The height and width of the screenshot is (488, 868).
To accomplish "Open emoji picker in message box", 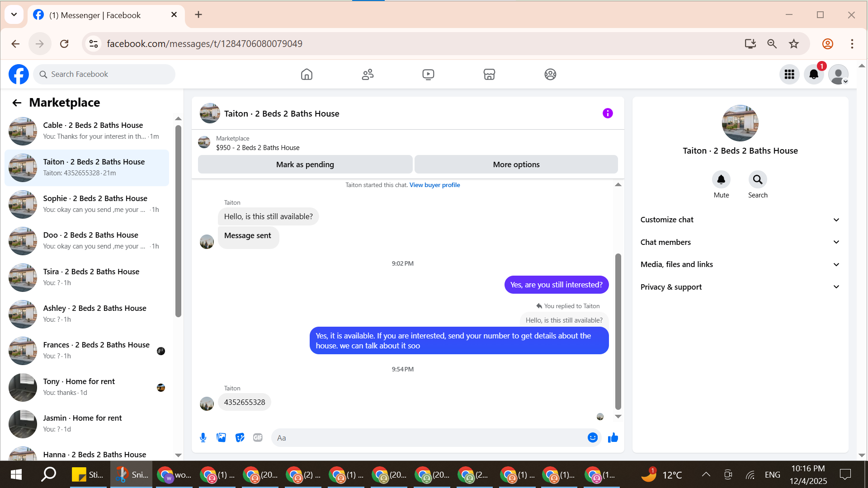I will [592, 437].
